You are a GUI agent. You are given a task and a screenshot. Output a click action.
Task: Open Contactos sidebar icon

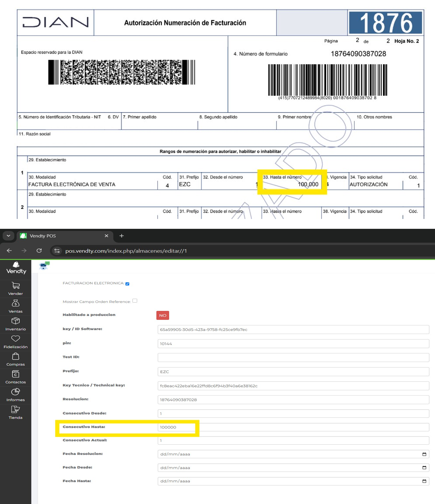(16, 374)
